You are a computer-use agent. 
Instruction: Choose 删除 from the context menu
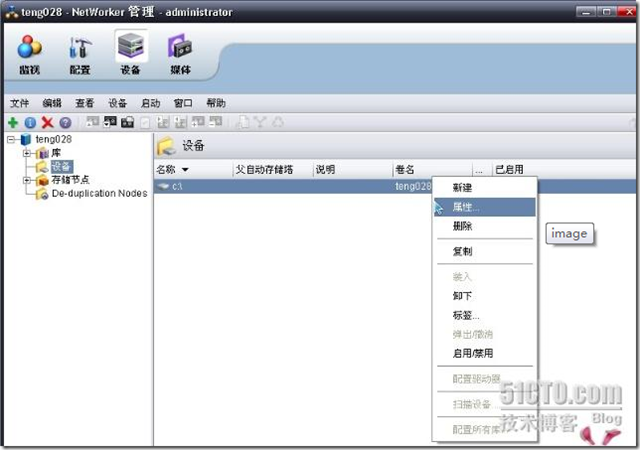pyautogui.click(x=484, y=226)
